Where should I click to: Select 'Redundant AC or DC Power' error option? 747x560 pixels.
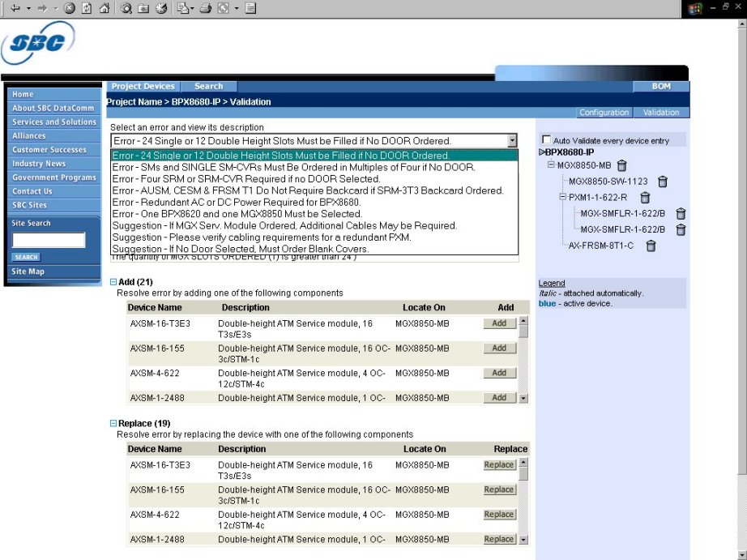(x=314, y=203)
